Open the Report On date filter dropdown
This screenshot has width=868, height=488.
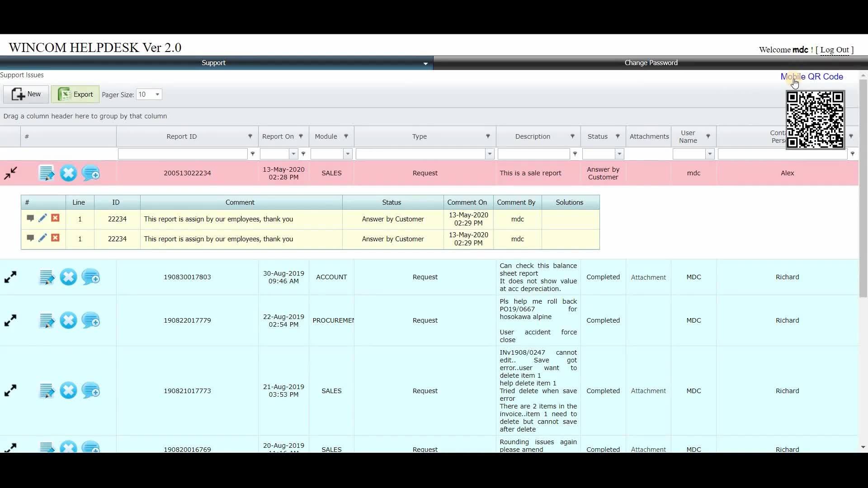[293, 154]
